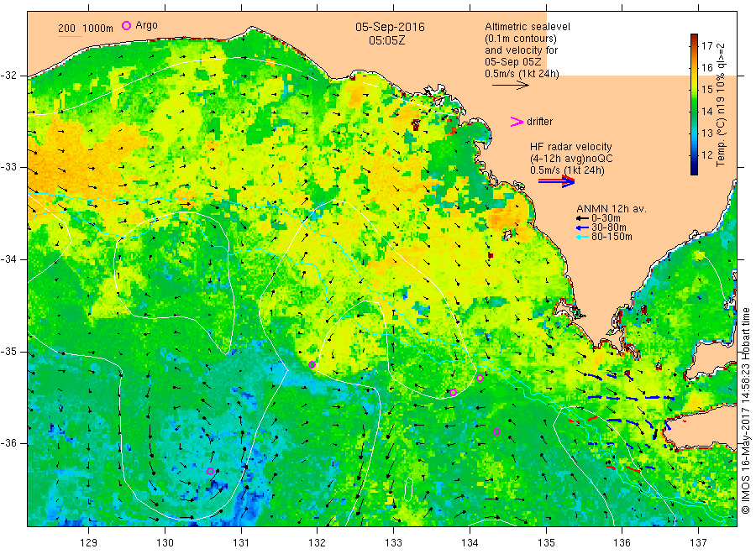The image size is (756, 554).
Task: Click the 136 longitude axis label
Action: [622, 543]
